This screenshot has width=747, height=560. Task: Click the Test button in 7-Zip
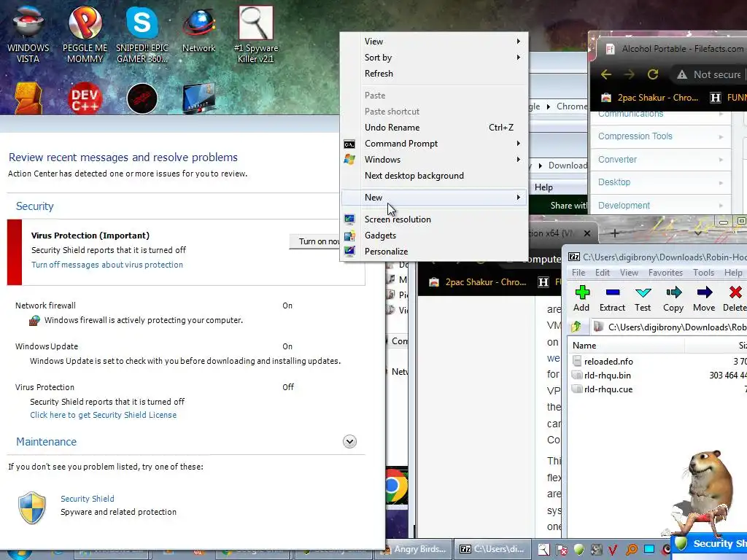pos(643,298)
